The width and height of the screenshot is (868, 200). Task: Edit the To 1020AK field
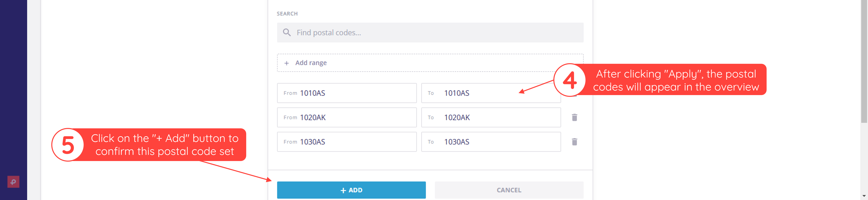pyautogui.click(x=491, y=117)
